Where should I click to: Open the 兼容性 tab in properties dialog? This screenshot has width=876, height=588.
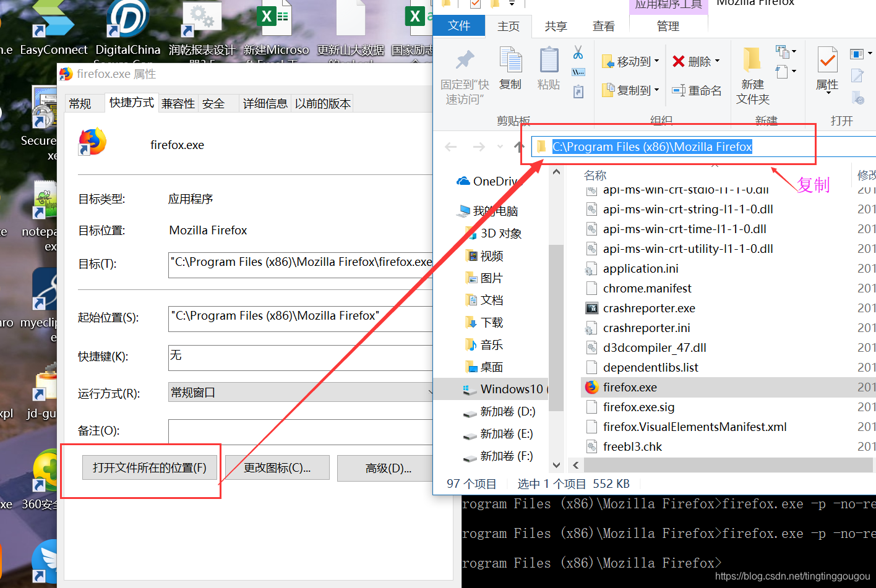(x=178, y=103)
